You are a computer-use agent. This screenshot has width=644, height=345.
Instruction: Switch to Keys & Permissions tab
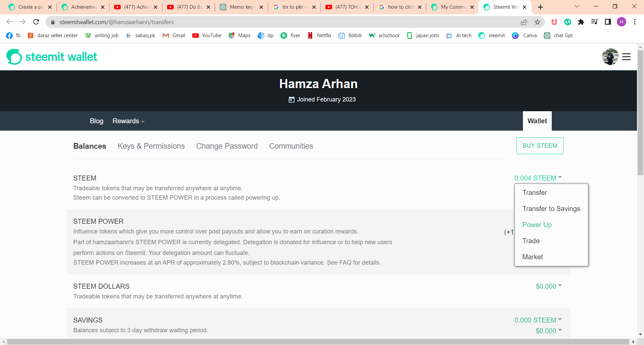pyautogui.click(x=151, y=146)
